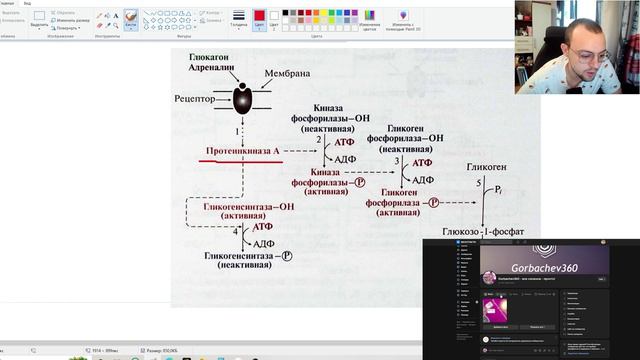Pick the Curve shape
This screenshot has height=360, width=640.
tap(153, 13)
